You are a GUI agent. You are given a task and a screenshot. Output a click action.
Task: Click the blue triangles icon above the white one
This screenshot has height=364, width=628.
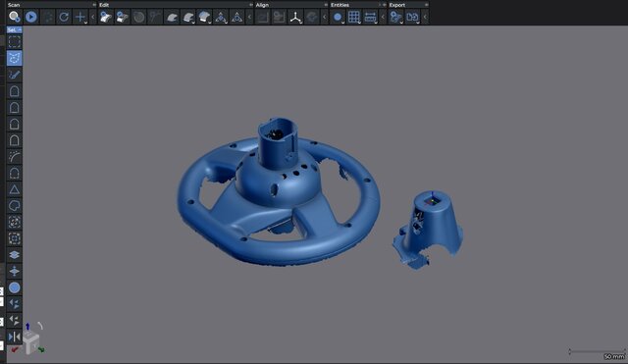15,304
